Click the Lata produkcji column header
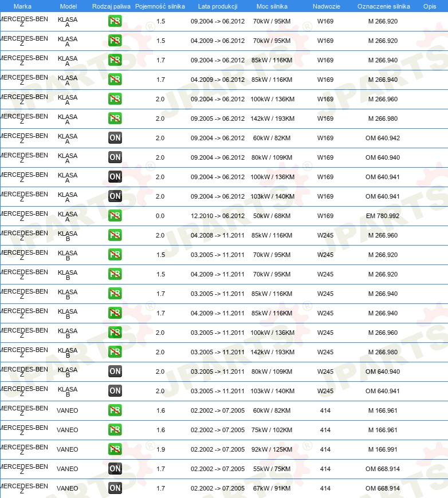448x498 pixels. [x=218, y=6]
